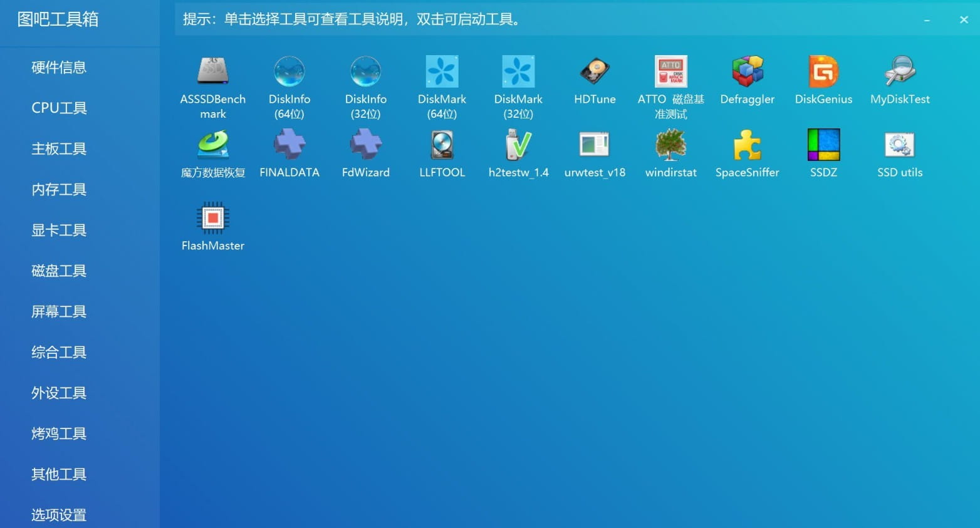Select the DiskInfo (64位) icon

[x=289, y=71]
